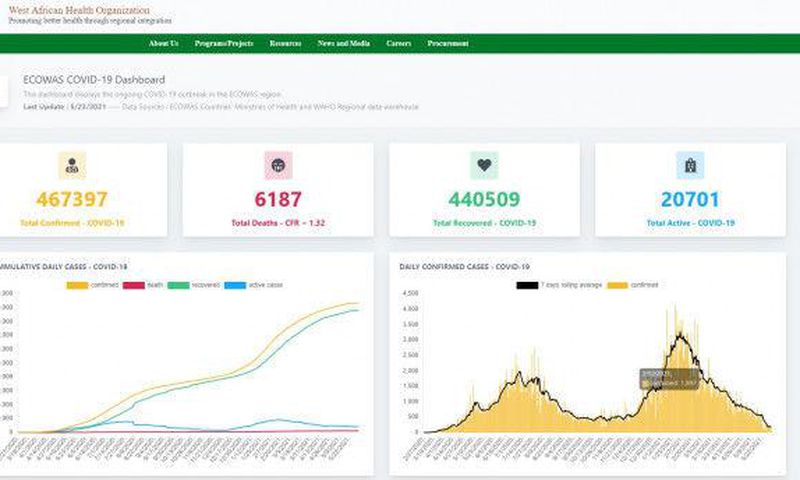Click the Total Active - COVID-19 label
800x480 pixels.
click(x=690, y=223)
